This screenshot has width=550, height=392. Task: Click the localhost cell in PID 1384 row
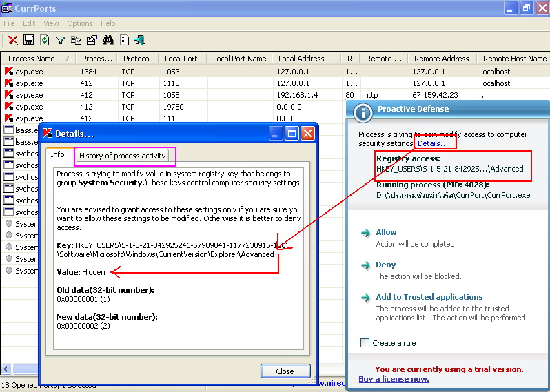pyautogui.click(x=496, y=72)
